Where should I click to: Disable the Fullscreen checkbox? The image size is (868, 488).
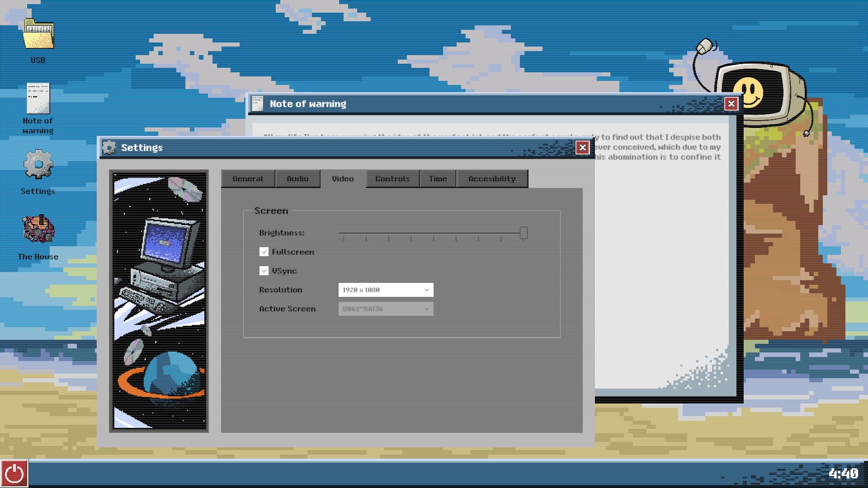click(264, 252)
